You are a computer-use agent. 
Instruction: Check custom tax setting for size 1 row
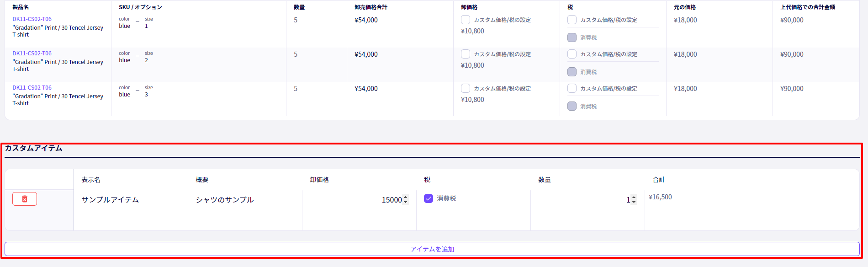(x=572, y=20)
